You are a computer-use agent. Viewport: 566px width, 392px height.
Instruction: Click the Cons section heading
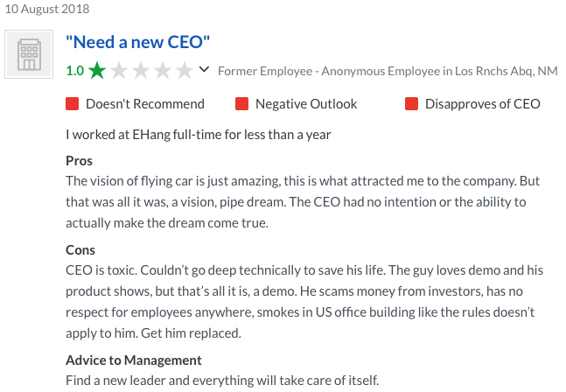(x=80, y=249)
